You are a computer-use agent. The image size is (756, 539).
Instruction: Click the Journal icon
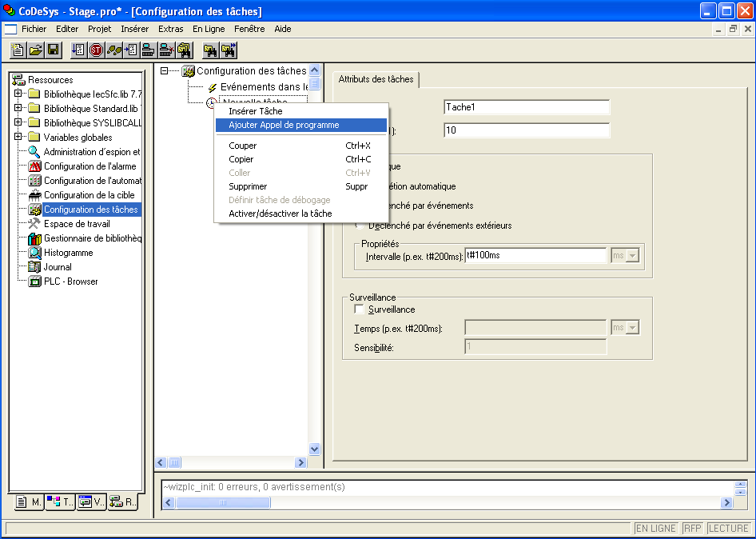[x=34, y=267]
